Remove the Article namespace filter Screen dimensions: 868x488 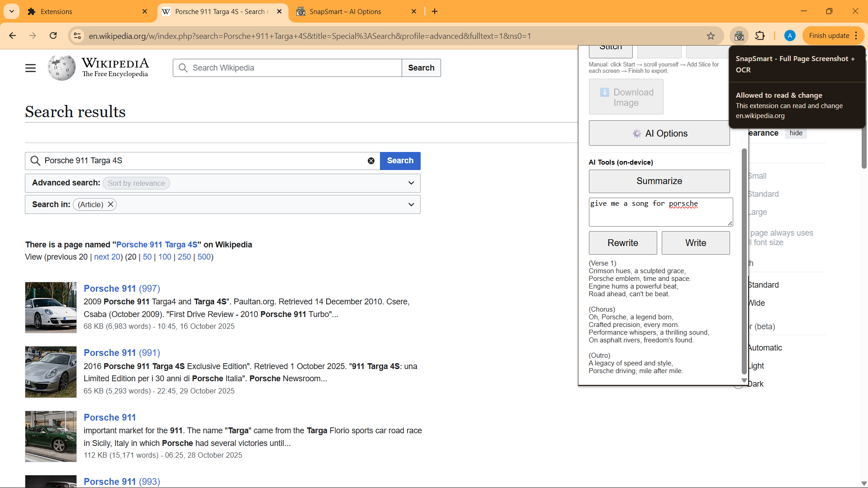pyautogui.click(x=110, y=204)
